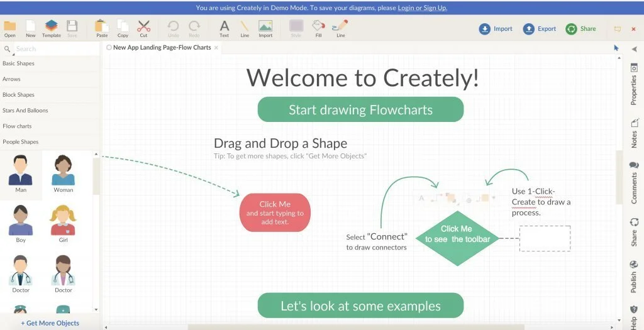Click the canvas vertical scrollbar thumb
The width and height of the screenshot is (644, 330).
tap(619, 177)
